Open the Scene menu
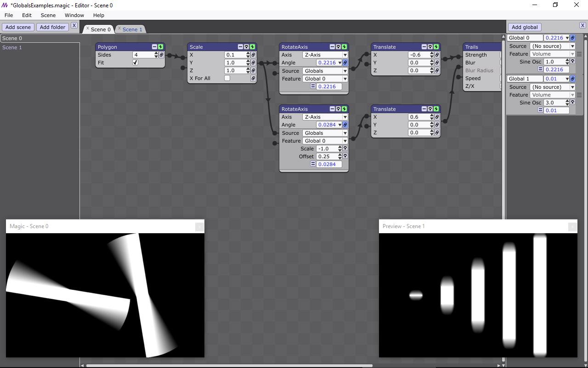Viewport: 588px width, 368px height. coord(48,15)
